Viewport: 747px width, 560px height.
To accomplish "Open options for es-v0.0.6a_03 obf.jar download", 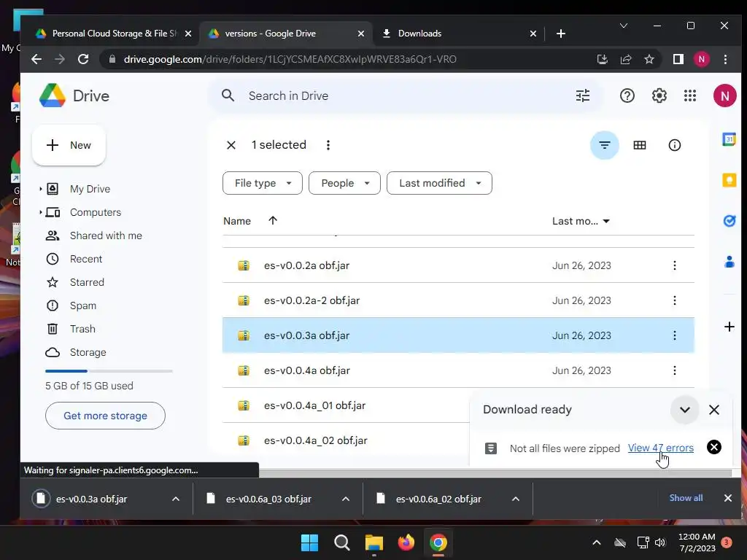I will (x=346, y=499).
